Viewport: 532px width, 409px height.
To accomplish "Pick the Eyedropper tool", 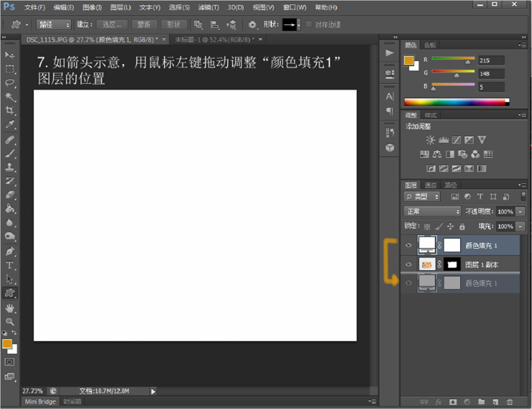I will tap(10, 124).
